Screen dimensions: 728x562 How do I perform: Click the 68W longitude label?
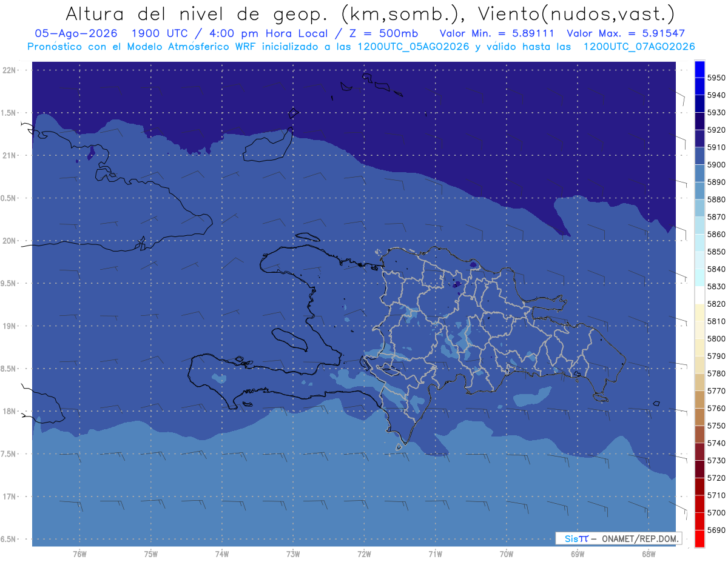pos(649,554)
